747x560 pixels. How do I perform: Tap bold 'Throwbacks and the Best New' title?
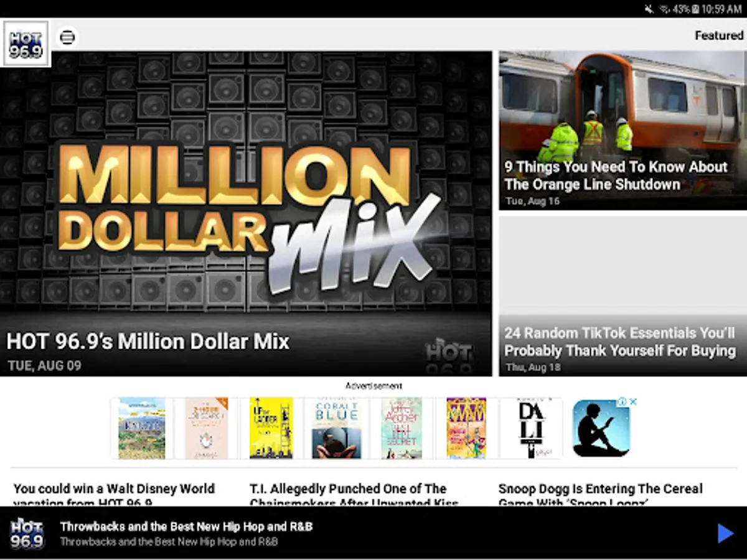pos(186,526)
